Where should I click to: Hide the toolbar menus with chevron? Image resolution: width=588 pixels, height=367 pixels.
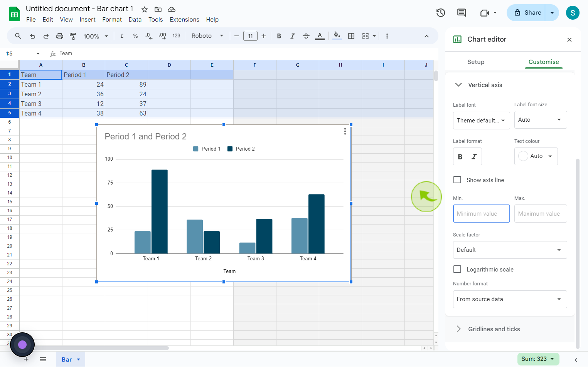426,36
